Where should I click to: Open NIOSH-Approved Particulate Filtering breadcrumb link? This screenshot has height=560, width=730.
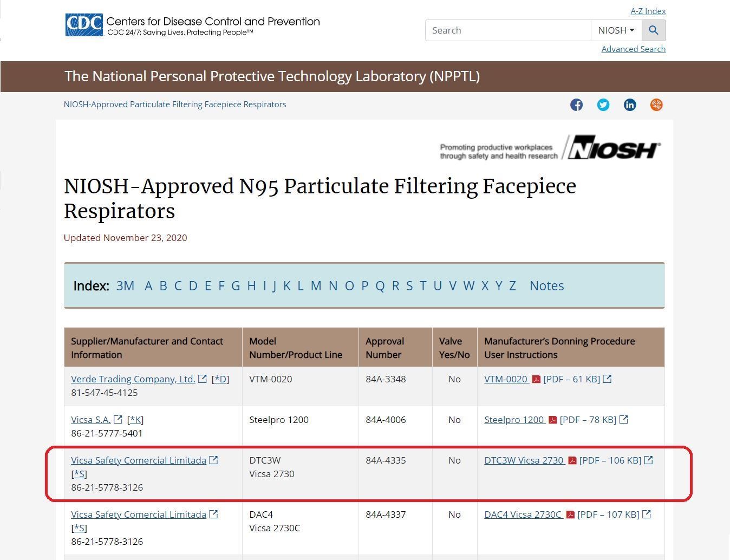click(x=175, y=104)
